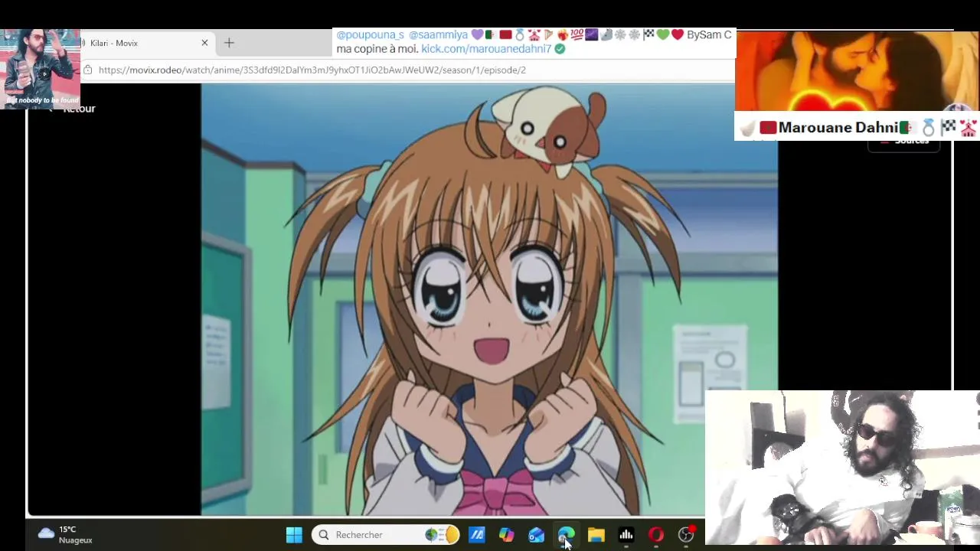Image resolution: width=980 pixels, height=551 pixels.
Task: Click the @saammiya mention
Action: [438, 34]
